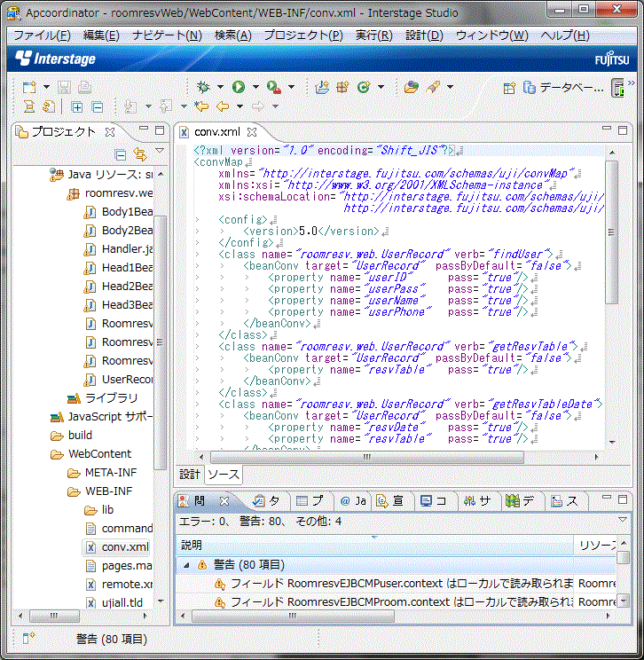The image size is (644, 660).
Task: Click the Project tree vertical scrollbar
Action: pos(160,342)
